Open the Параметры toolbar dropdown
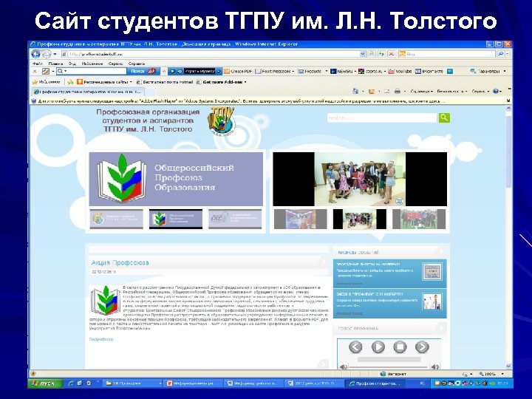 pyautogui.click(x=488, y=71)
